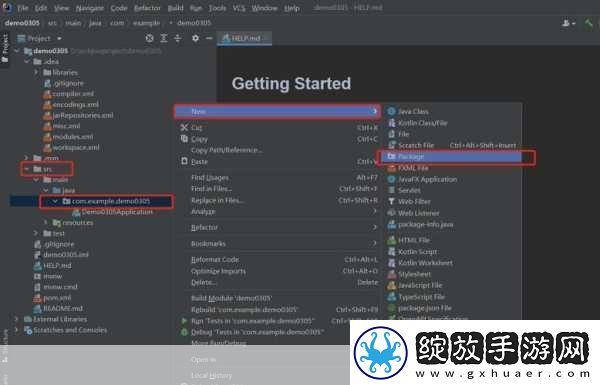Switch to the HELP.md editor tab
The width and height of the screenshot is (600, 385).
click(x=245, y=38)
